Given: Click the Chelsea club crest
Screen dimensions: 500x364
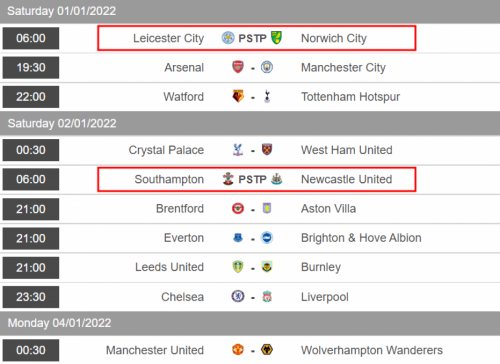Looking at the screenshot, I should [x=238, y=296].
